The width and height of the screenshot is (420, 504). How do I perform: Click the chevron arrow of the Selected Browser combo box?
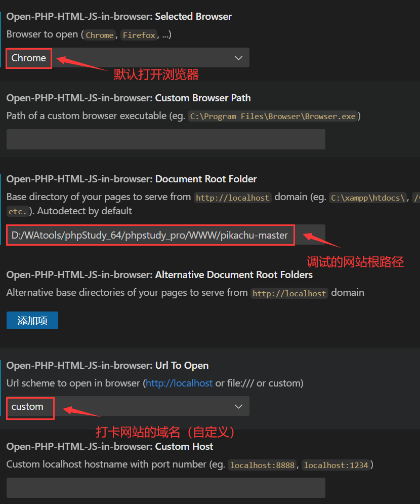click(238, 58)
